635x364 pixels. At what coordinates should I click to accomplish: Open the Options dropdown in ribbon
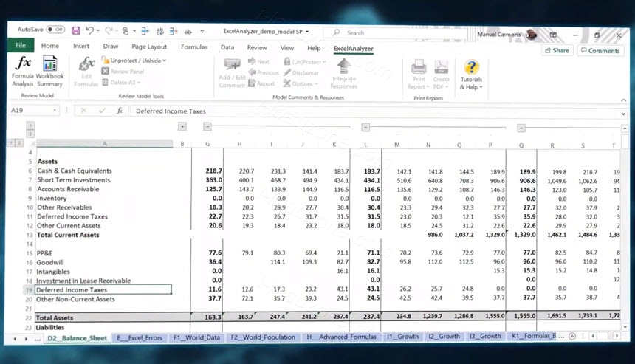pos(301,84)
